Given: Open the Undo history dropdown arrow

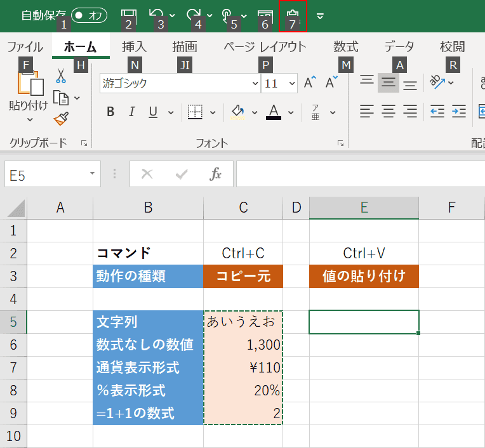Looking at the screenshot, I should pos(172,15).
